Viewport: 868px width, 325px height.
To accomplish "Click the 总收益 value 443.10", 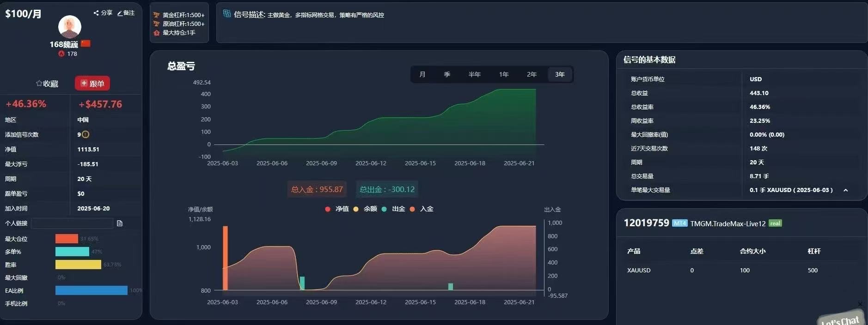I will point(759,93).
